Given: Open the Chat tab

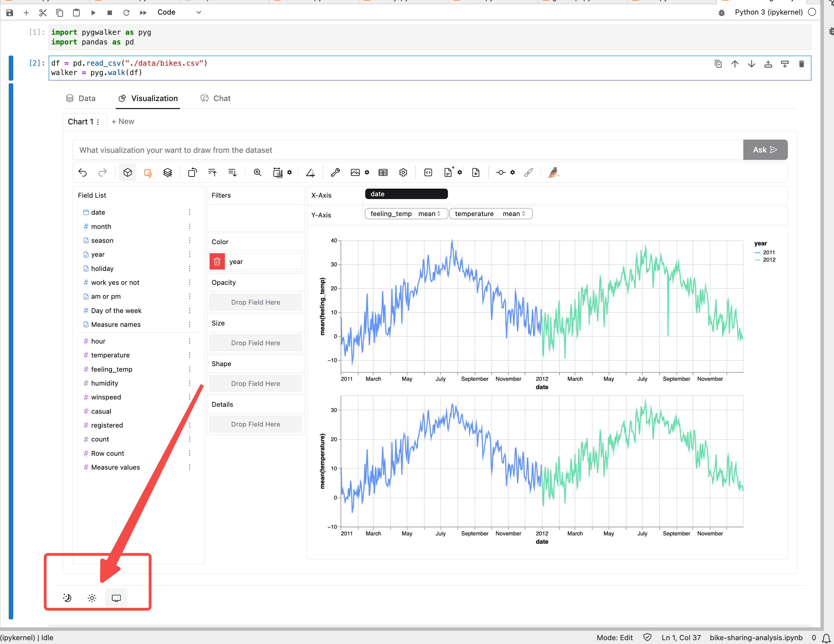Looking at the screenshot, I should pyautogui.click(x=216, y=99).
